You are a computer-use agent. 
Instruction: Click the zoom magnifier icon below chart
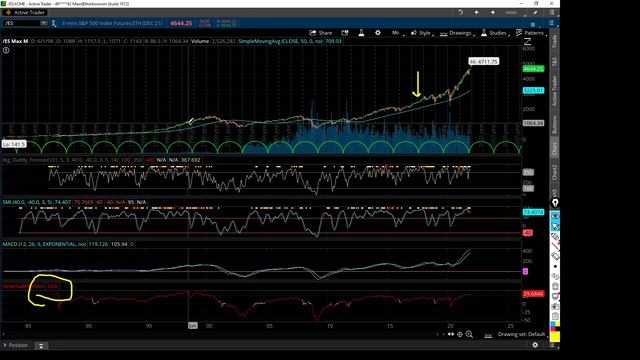coord(469,334)
